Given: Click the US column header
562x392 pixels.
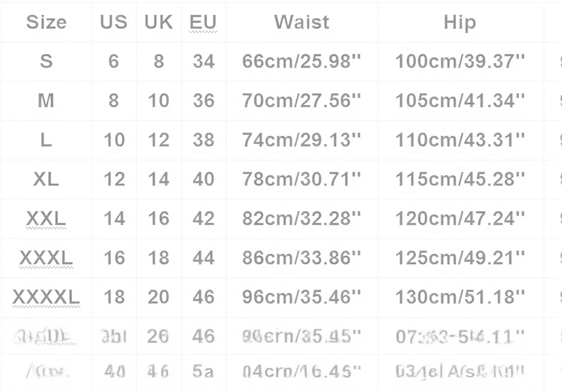Looking at the screenshot, I should [x=114, y=22].
